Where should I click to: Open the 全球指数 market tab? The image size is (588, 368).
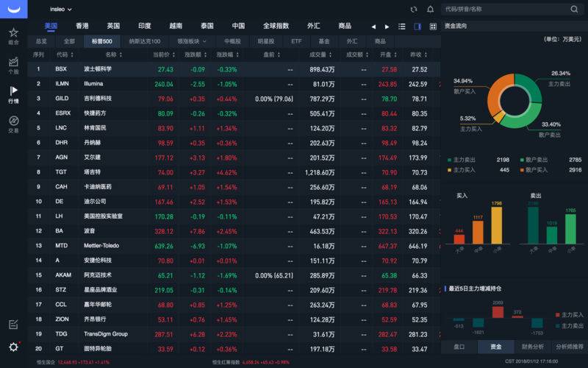coord(276,26)
